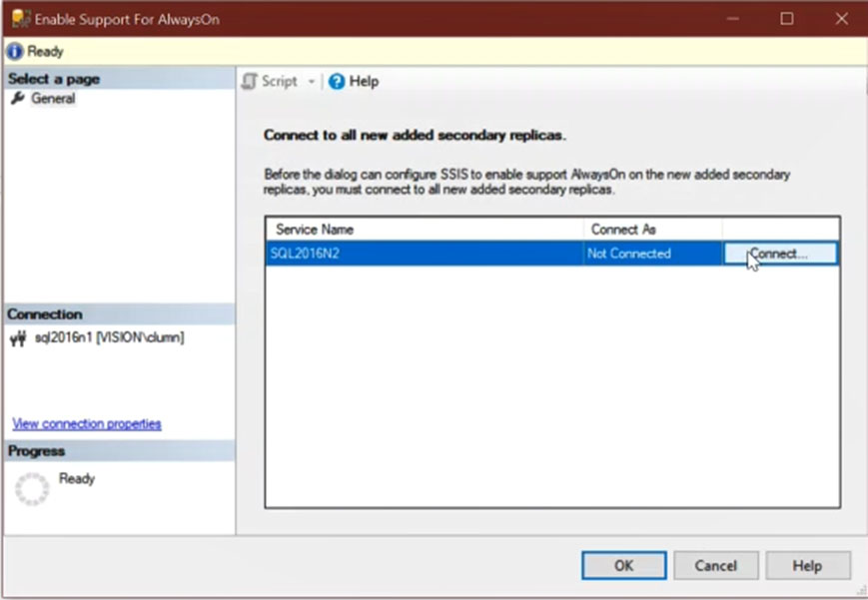Click the Script toolbar icon

(x=250, y=82)
